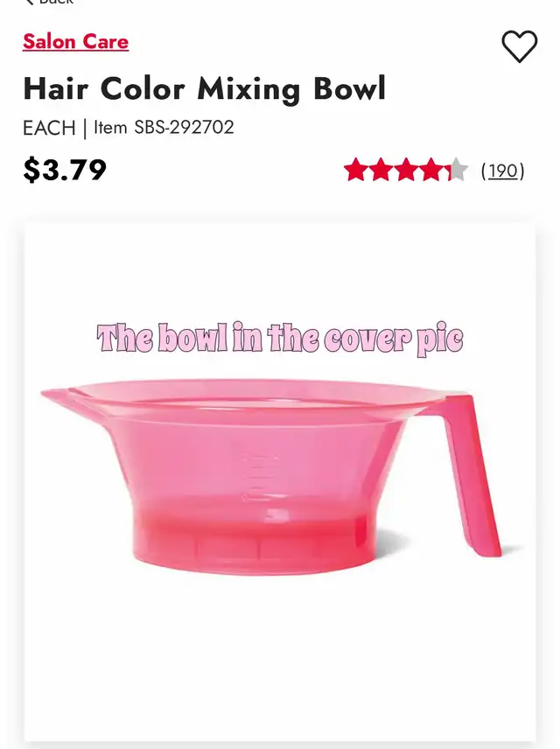This screenshot has height=749, width=560.
Task: Click the half-filled fifth rating star
Action: 457,170
